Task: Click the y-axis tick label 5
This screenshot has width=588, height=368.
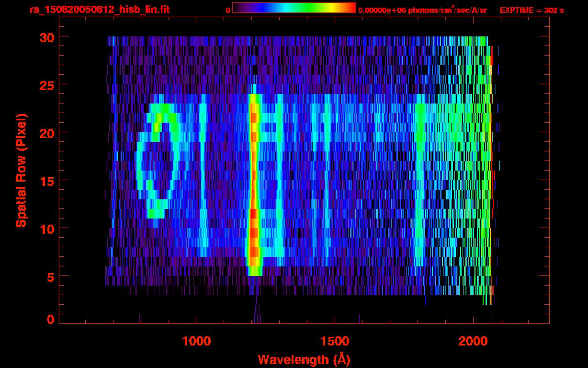Action: pyautogui.click(x=50, y=276)
